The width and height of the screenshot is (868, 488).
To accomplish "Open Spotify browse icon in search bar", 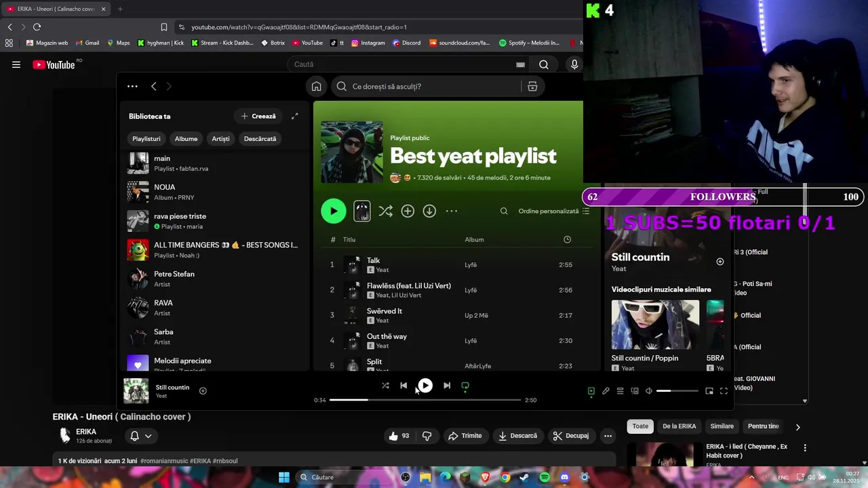I will click(532, 86).
